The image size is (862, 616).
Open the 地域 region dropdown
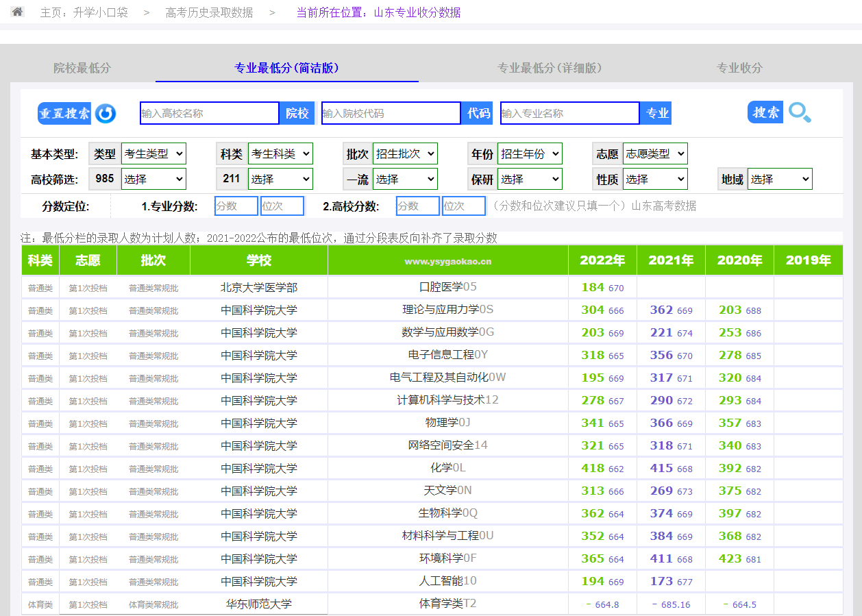click(780, 180)
